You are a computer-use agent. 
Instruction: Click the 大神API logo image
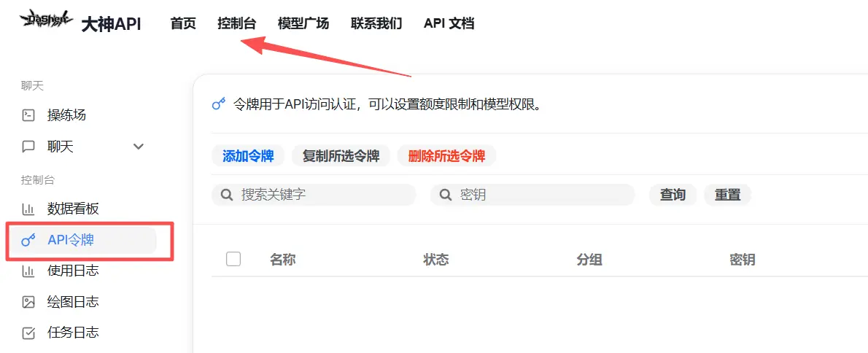coord(47,20)
